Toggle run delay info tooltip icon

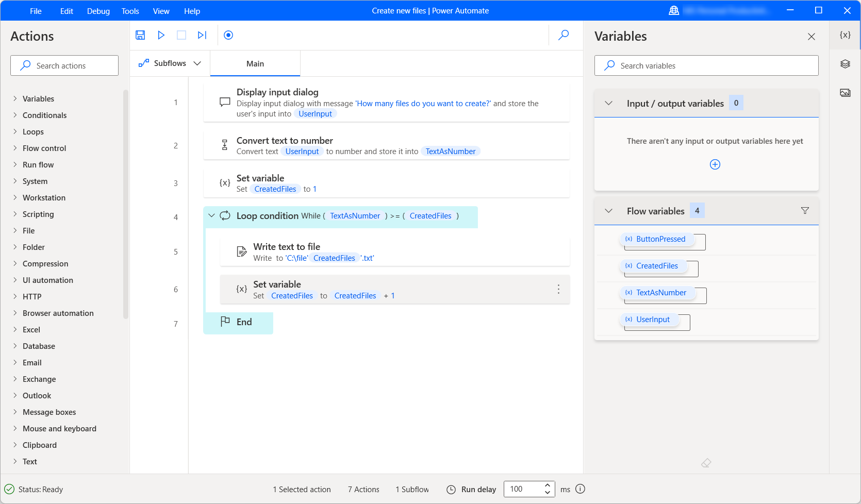[x=580, y=489]
